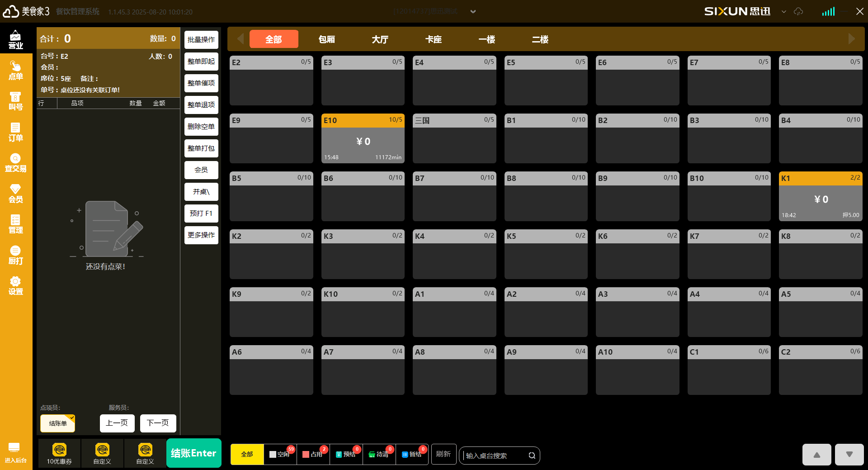The image size is (868, 470).
Task: Click the cloud sync icon in title bar
Action: (x=798, y=11)
